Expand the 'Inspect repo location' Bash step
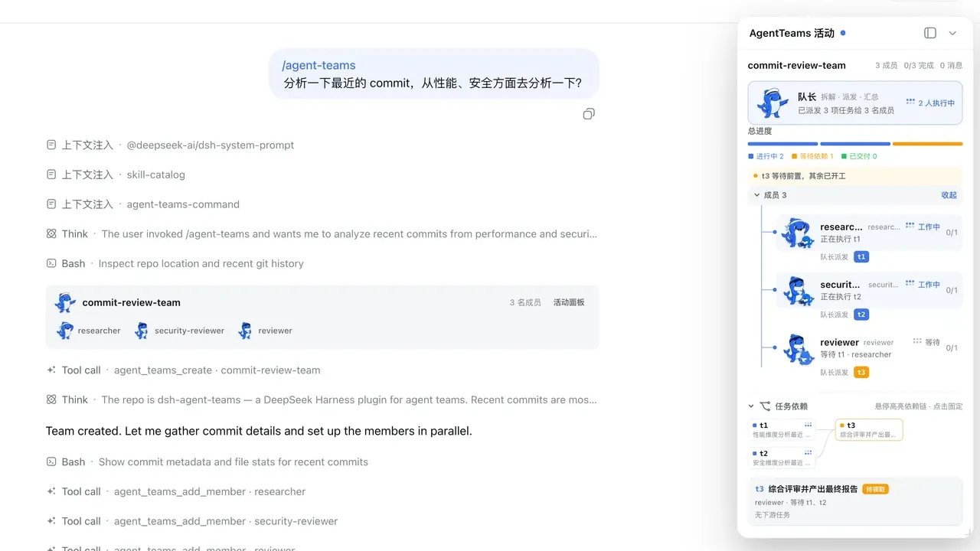This screenshot has width=980, height=551. (x=175, y=263)
